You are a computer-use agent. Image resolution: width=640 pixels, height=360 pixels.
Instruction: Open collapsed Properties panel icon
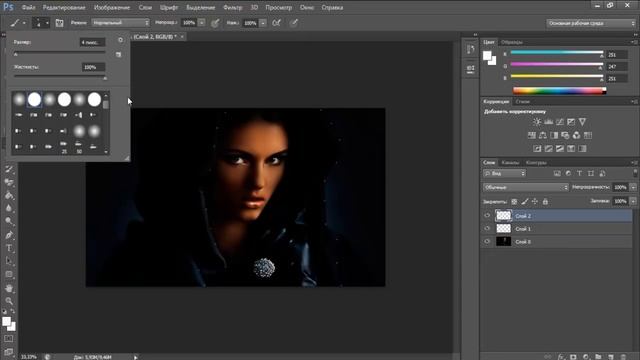pos(471,69)
